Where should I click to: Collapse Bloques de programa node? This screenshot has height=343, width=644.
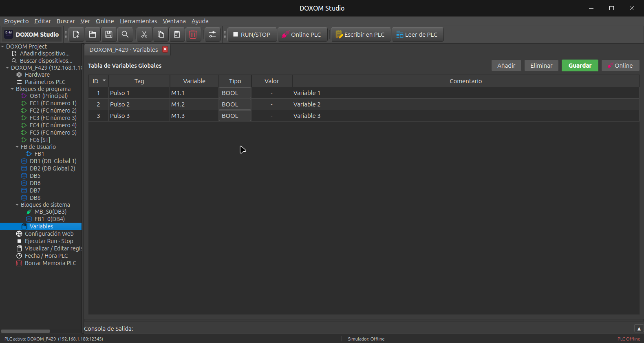pos(12,89)
